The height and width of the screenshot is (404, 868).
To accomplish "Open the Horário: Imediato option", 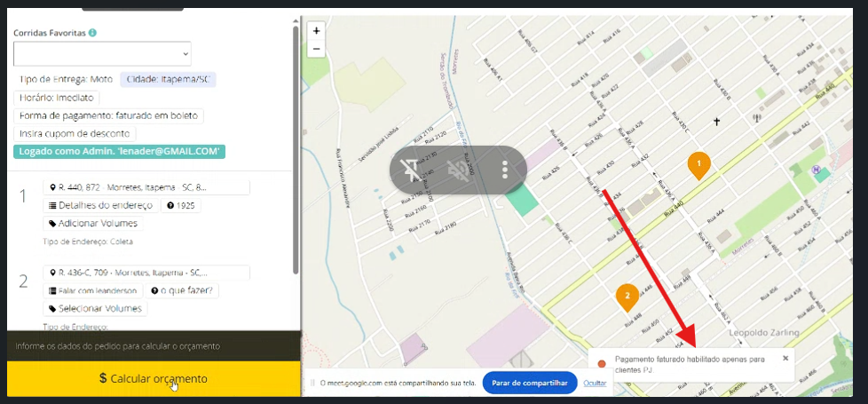I will tap(56, 98).
